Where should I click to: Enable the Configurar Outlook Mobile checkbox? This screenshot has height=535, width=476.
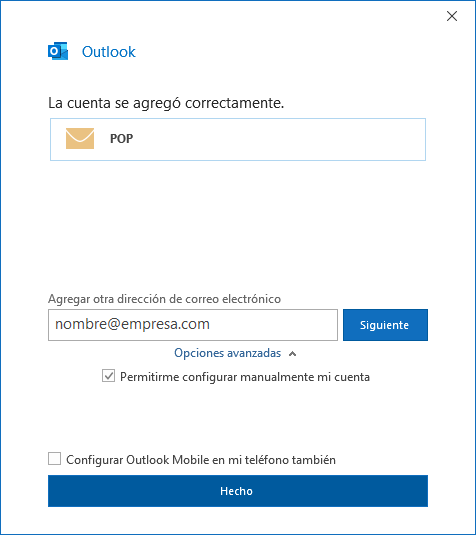[x=55, y=459]
